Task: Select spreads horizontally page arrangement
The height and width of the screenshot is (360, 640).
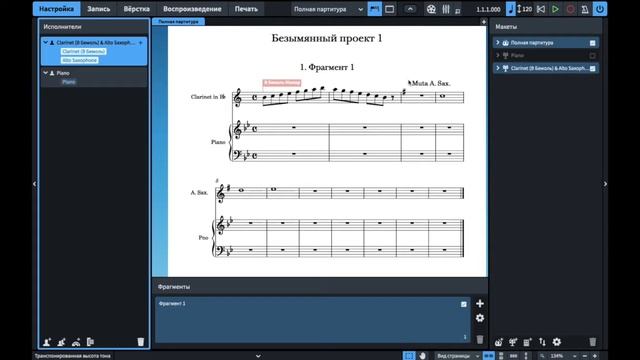Action: pyautogui.click(x=489, y=356)
